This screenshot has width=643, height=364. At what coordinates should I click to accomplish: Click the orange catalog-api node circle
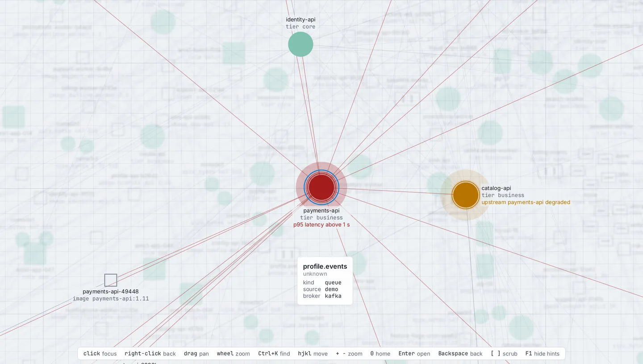(466, 195)
